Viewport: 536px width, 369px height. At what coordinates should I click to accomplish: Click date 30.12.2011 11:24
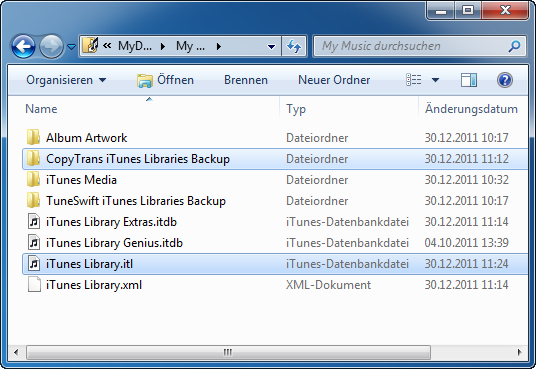coord(467,264)
